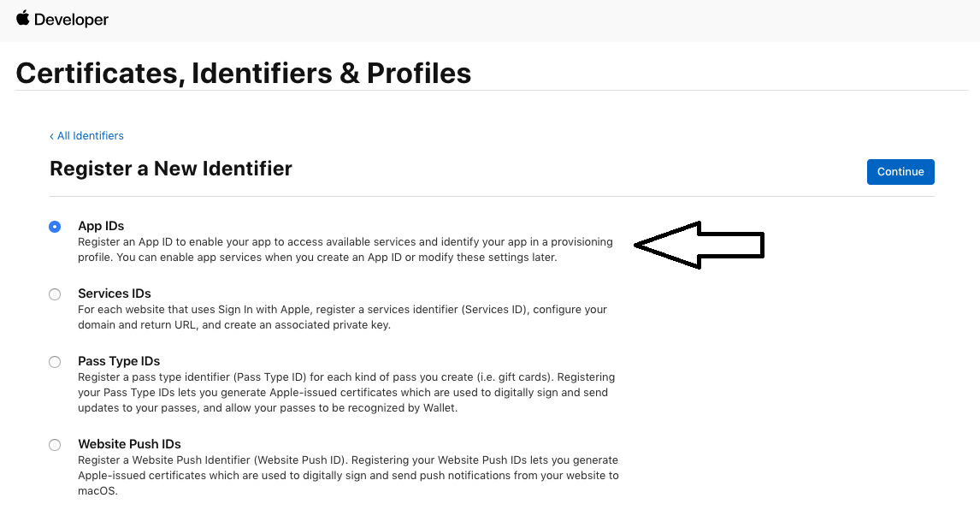Screen dimensions: 980x510
Task: Click the Certificates, Identifiers & Profiles heading
Action: click(244, 74)
